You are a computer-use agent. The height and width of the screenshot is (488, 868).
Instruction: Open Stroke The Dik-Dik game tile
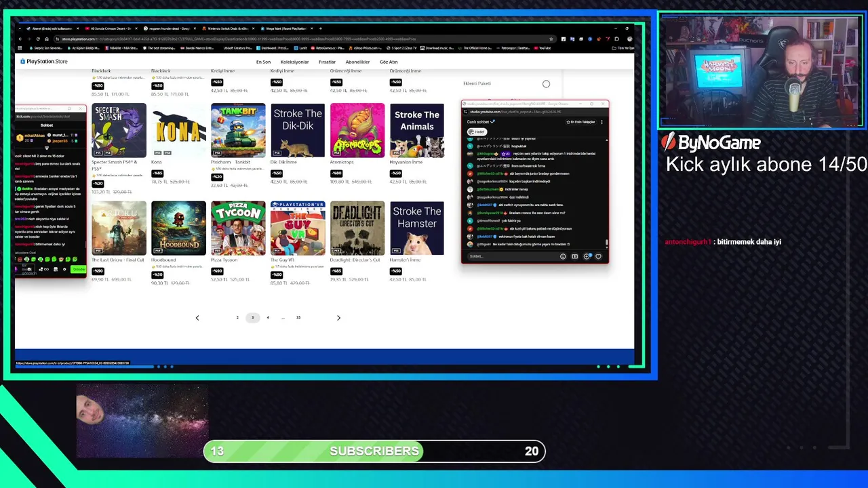click(298, 130)
